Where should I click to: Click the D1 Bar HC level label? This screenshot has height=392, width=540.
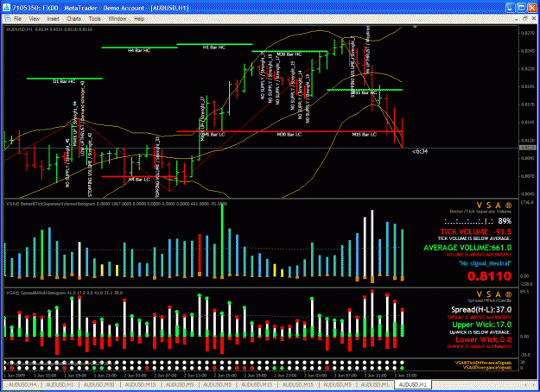(64, 82)
